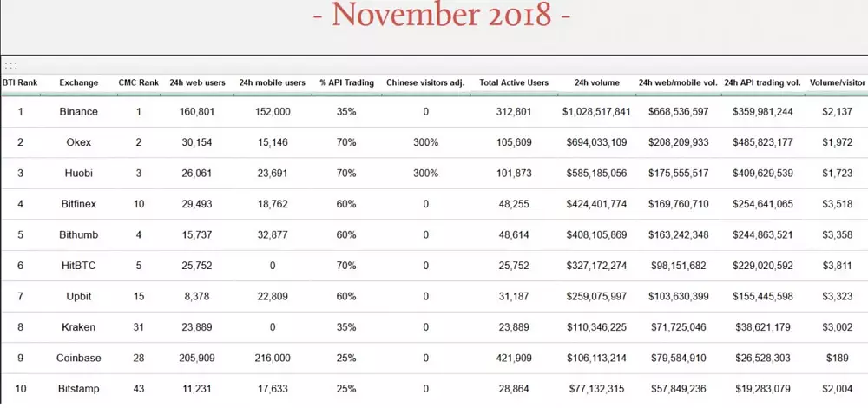Screen dimensions: 868x408
Task: Select the Binance exchange name cell
Action: click(x=78, y=112)
